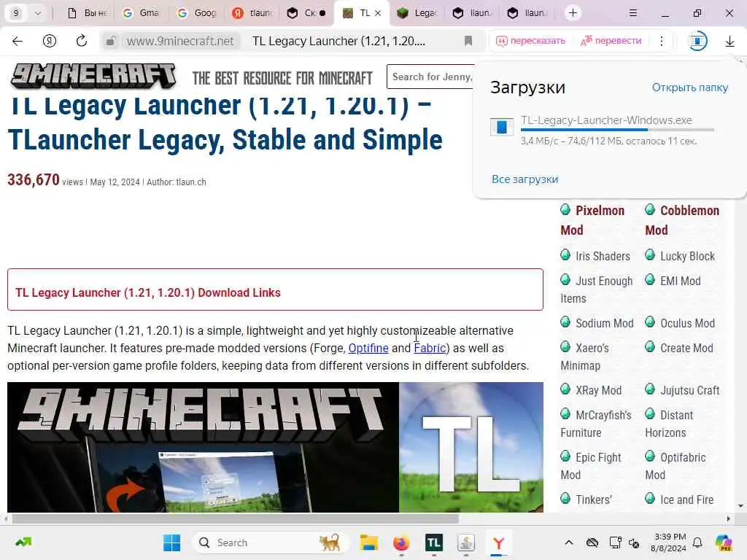Open the Epic Fight Mod link

click(591, 466)
